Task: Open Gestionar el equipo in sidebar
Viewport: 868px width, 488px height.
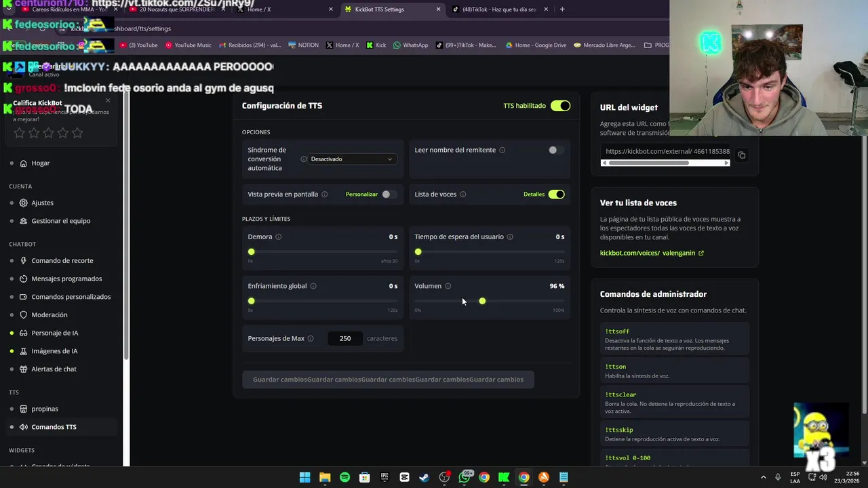Action: (61, 221)
